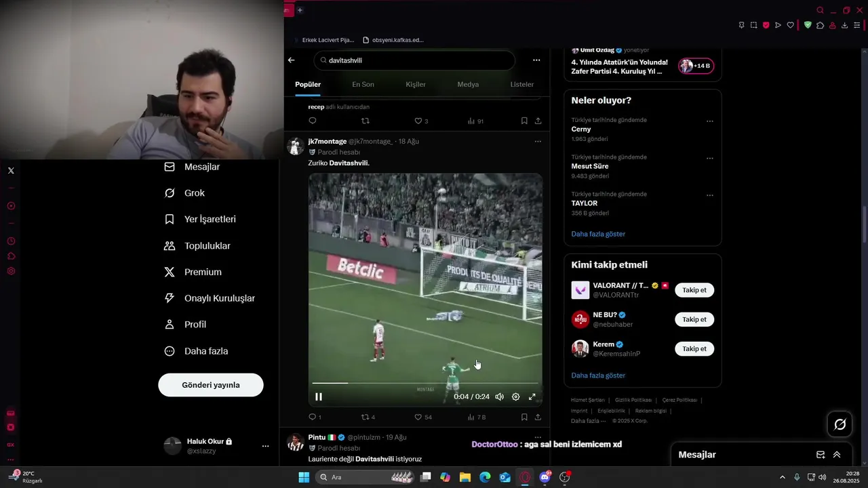Show more trends via Daha fazla göster
868x488 pixels.
[x=598, y=234]
